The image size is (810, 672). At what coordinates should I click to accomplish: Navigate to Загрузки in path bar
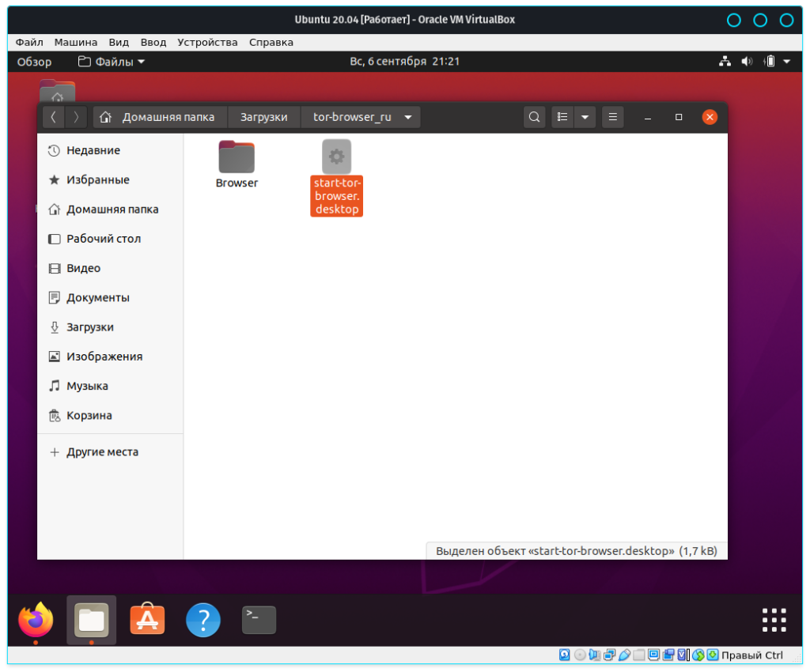[x=263, y=117]
